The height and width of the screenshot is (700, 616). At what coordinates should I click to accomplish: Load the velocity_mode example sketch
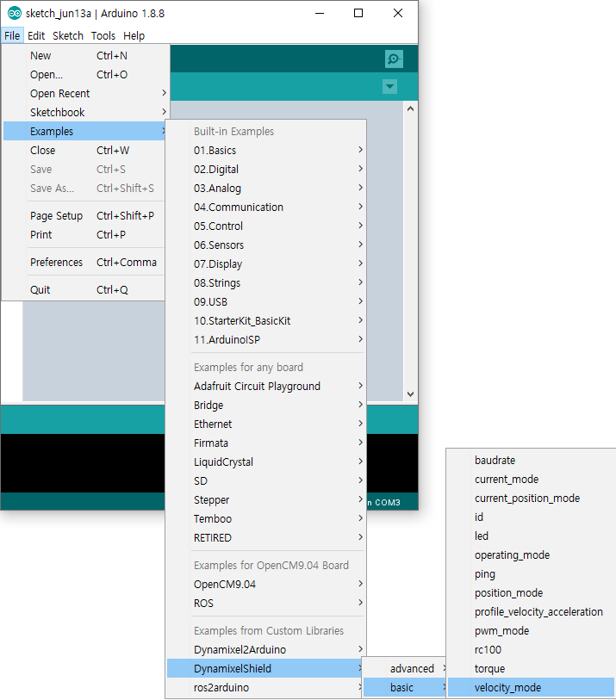click(507, 688)
